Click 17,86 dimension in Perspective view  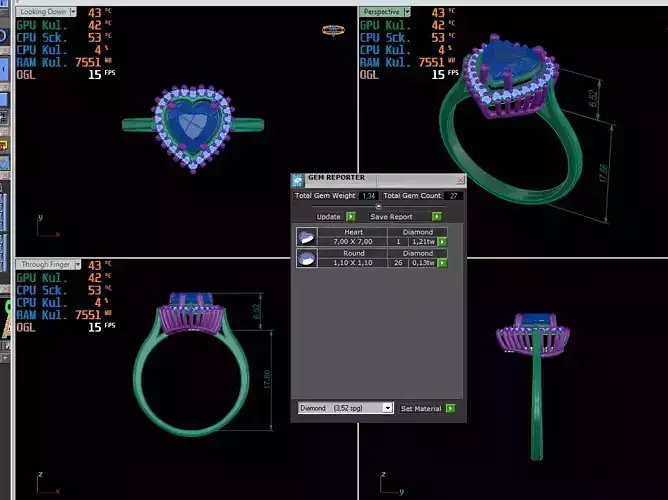coord(603,173)
